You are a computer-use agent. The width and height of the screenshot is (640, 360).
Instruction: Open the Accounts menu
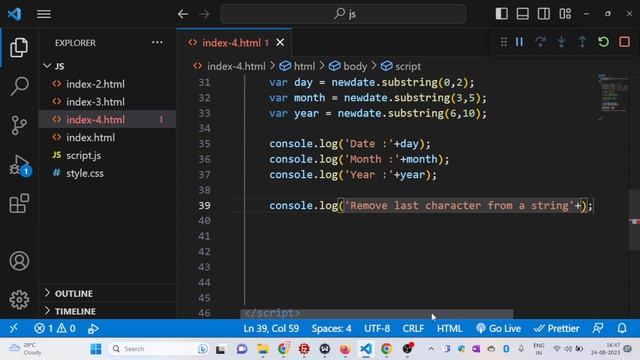pyautogui.click(x=19, y=261)
